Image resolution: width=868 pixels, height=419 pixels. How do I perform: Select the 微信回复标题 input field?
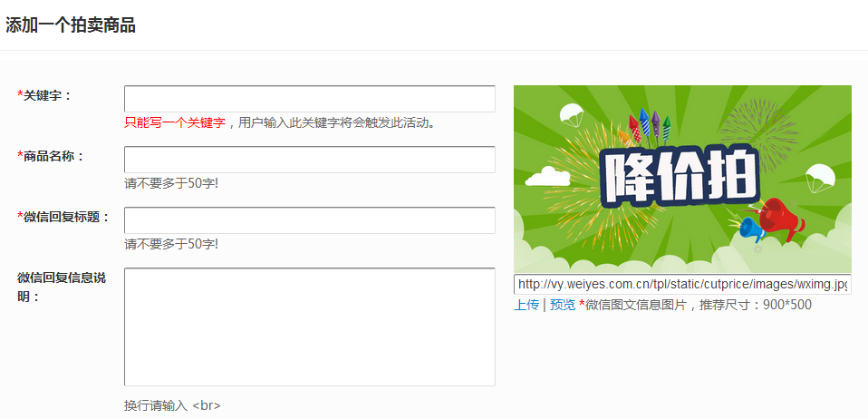tap(310, 220)
